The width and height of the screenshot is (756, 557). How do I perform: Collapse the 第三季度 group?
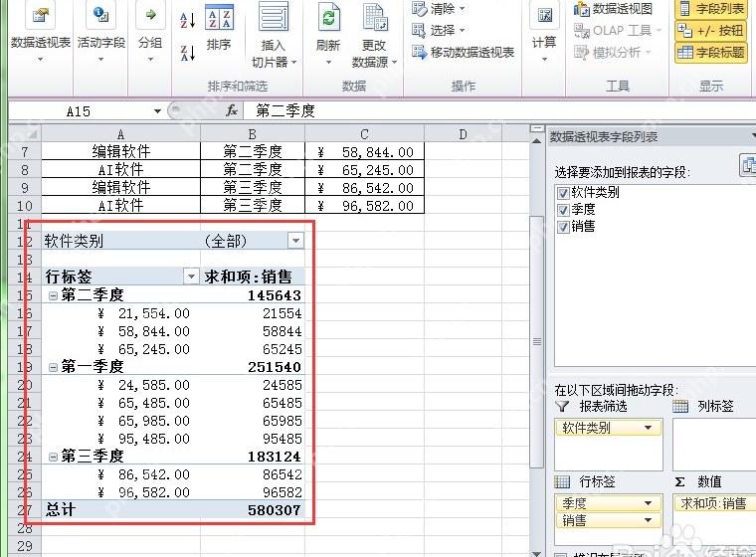[53, 457]
